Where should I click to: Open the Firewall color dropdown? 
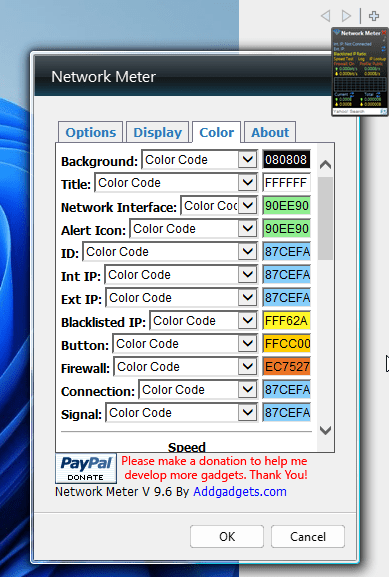click(185, 367)
